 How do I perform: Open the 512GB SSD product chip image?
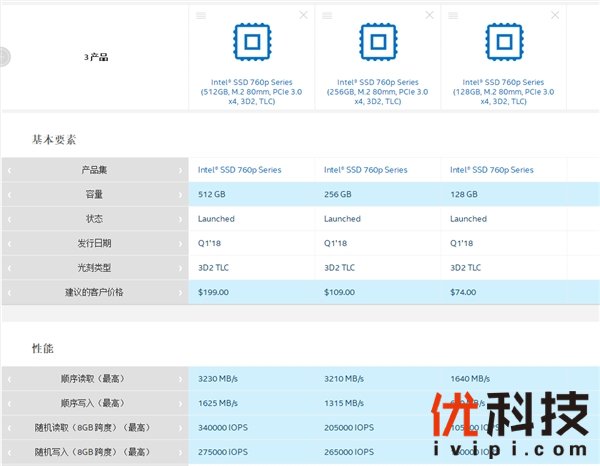[252, 42]
